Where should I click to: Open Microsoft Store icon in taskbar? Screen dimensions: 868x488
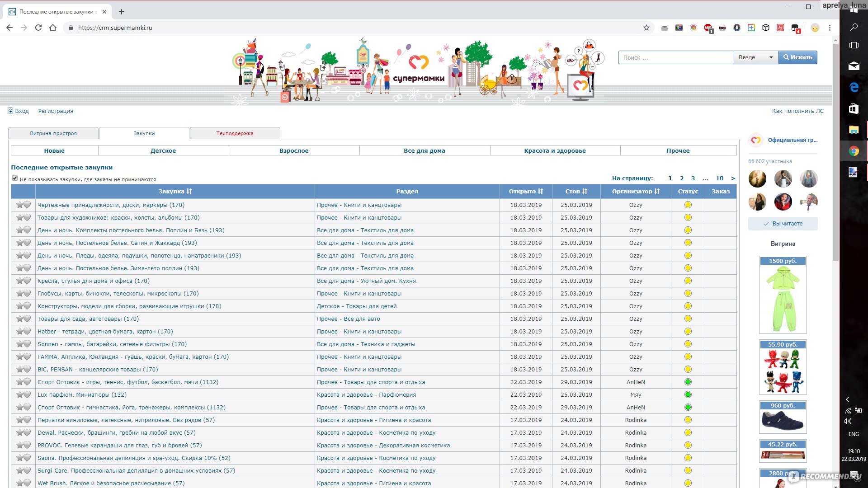click(x=854, y=108)
